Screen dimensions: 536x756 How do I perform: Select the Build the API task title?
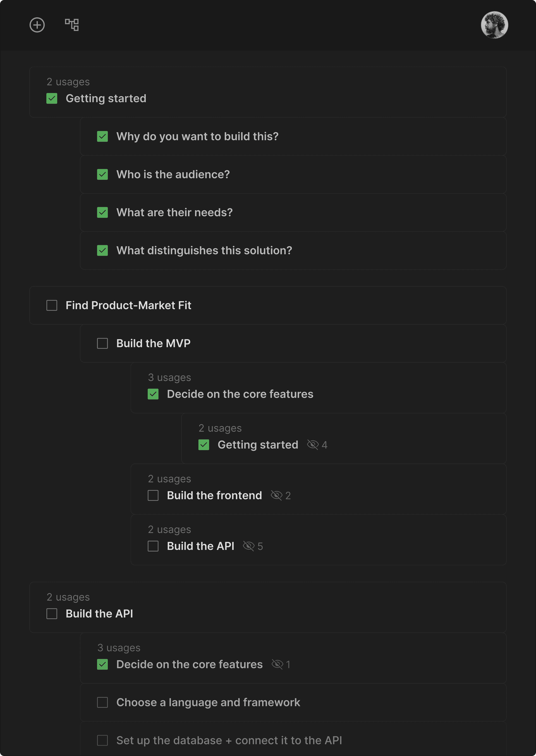(x=99, y=614)
